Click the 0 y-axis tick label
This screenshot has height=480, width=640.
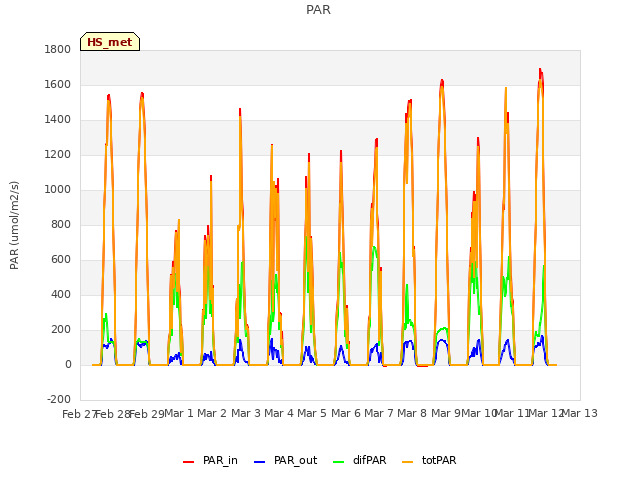(x=68, y=365)
